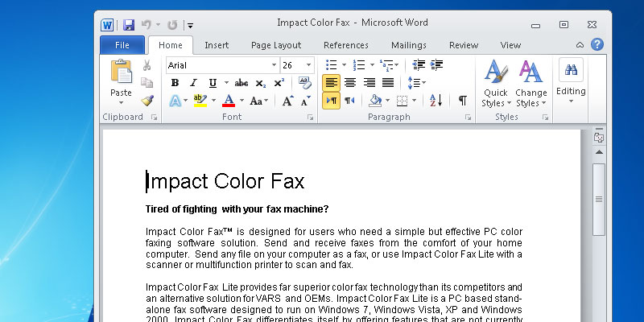Switch to the Page Layout tab
Screen dimensions: 644x322
pyautogui.click(x=275, y=45)
